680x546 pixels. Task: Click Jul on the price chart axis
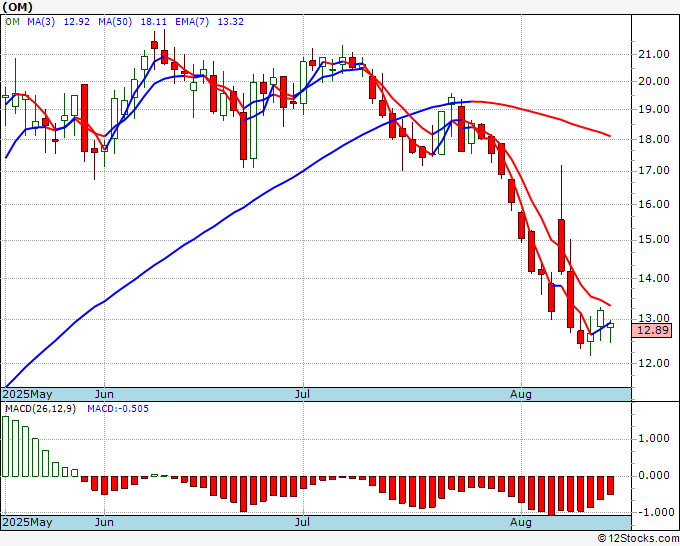click(x=302, y=394)
